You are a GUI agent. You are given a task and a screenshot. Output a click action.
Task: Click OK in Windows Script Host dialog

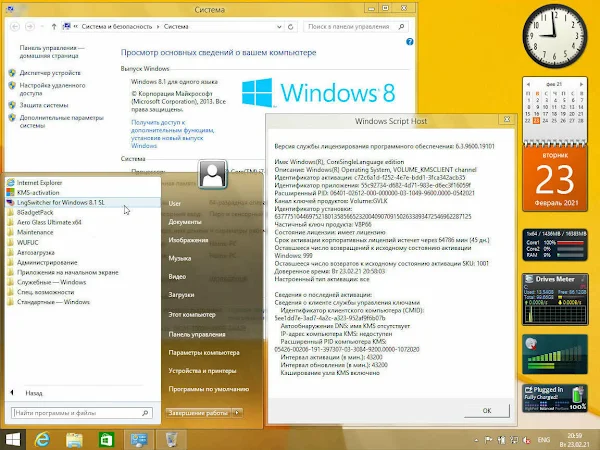click(487, 411)
